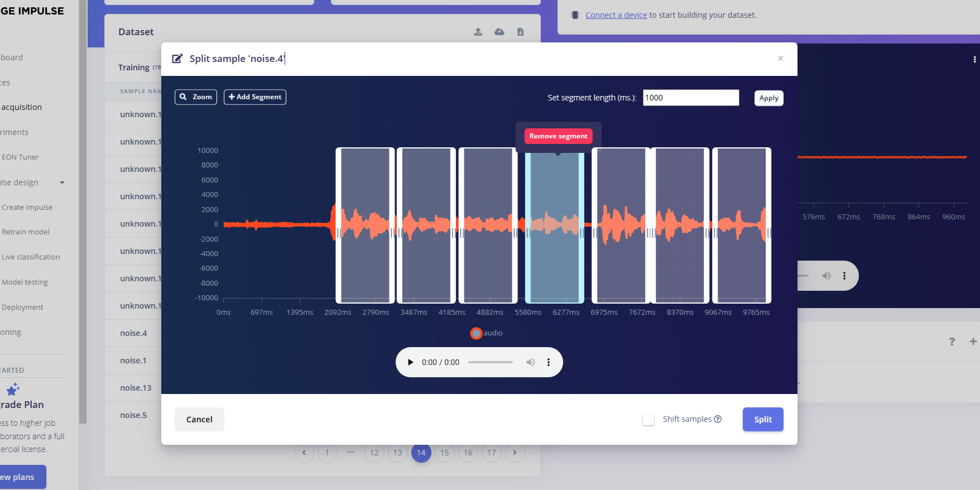Expand the Impulse design sidebar menu
The height and width of the screenshot is (490, 980).
pyautogui.click(x=62, y=182)
